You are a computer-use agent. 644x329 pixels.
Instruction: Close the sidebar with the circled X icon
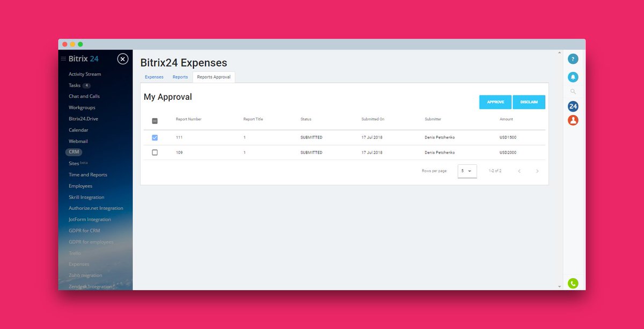pyautogui.click(x=123, y=59)
